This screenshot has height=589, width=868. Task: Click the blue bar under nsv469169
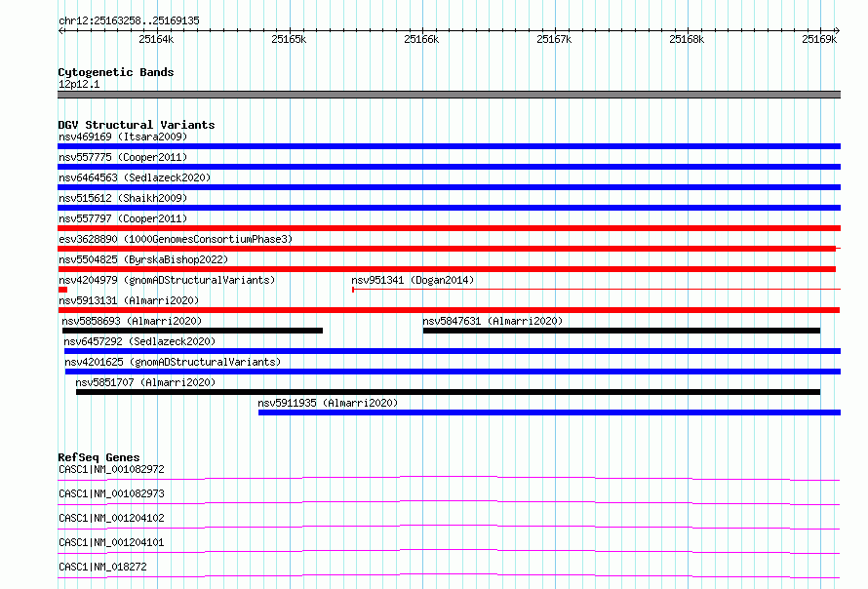(x=449, y=146)
